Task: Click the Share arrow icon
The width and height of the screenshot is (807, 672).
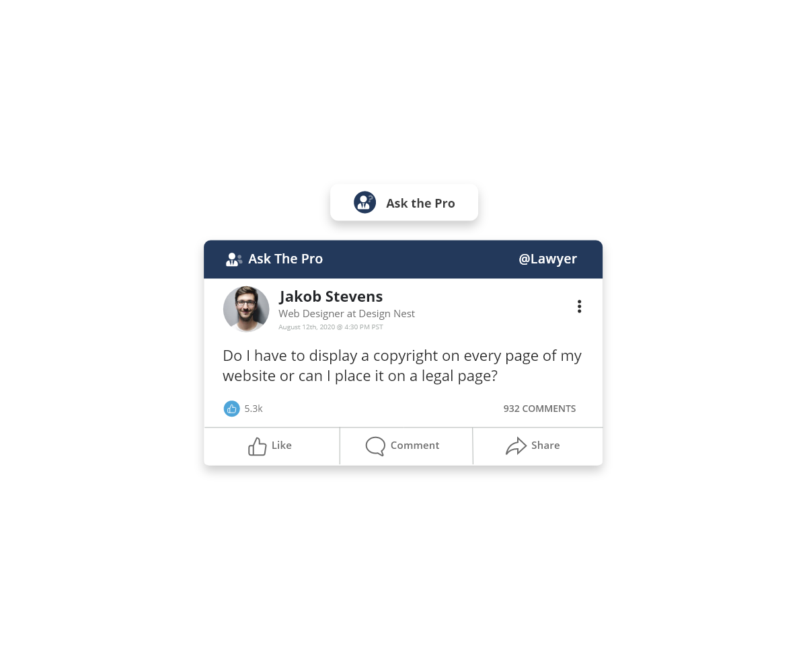Action: pyautogui.click(x=516, y=446)
